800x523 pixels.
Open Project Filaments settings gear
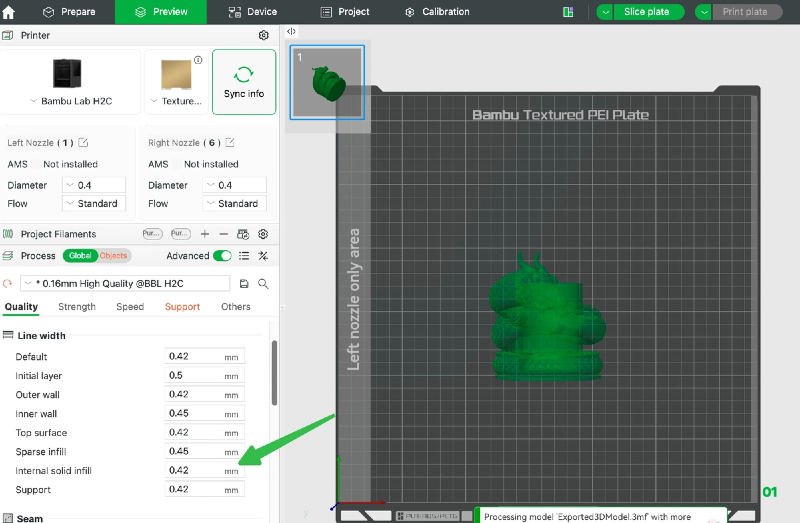(263, 234)
